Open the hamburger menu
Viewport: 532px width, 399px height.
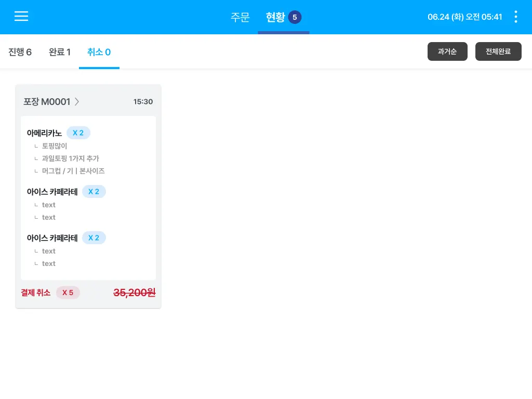(x=21, y=16)
